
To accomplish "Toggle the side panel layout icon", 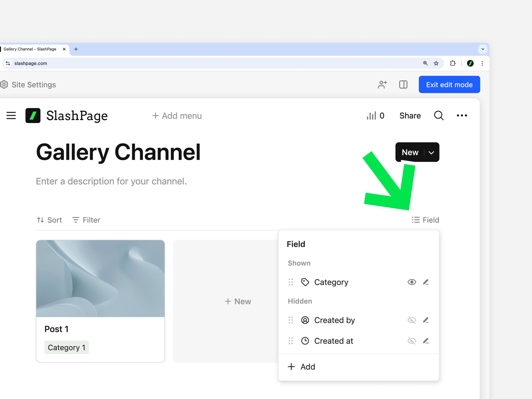I will (403, 85).
